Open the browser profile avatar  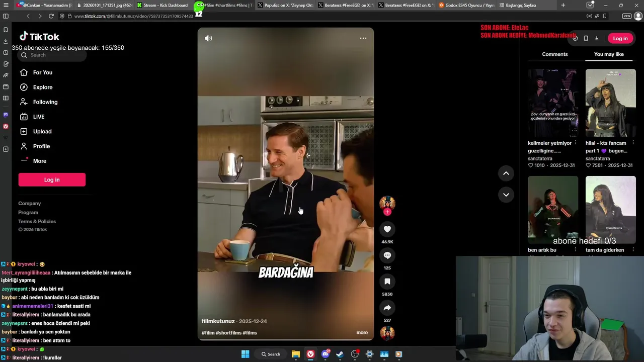point(638,16)
